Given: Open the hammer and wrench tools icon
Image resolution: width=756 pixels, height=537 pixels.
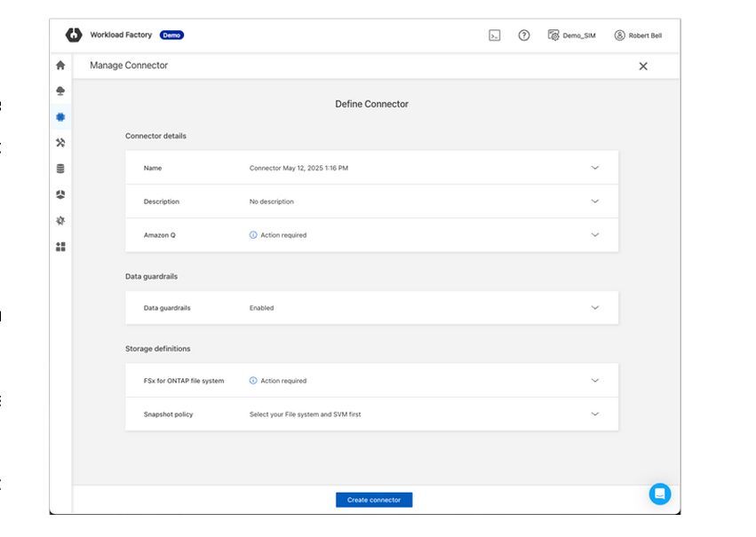Looking at the screenshot, I should tap(60, 143).
